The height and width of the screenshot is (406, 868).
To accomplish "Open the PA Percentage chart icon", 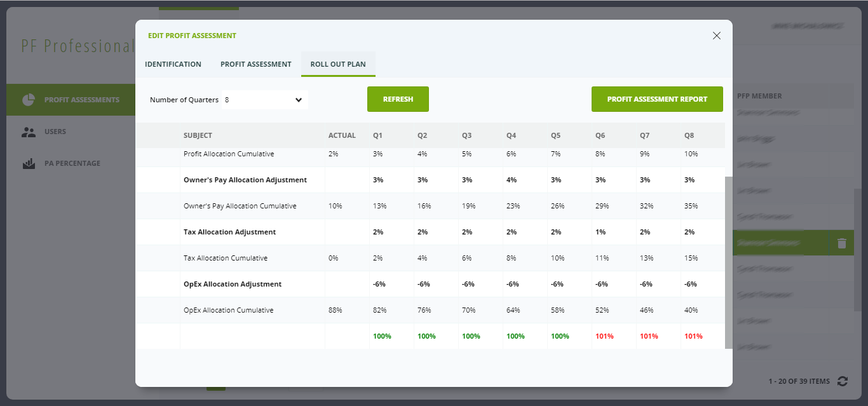I will (x=28, y=163).
